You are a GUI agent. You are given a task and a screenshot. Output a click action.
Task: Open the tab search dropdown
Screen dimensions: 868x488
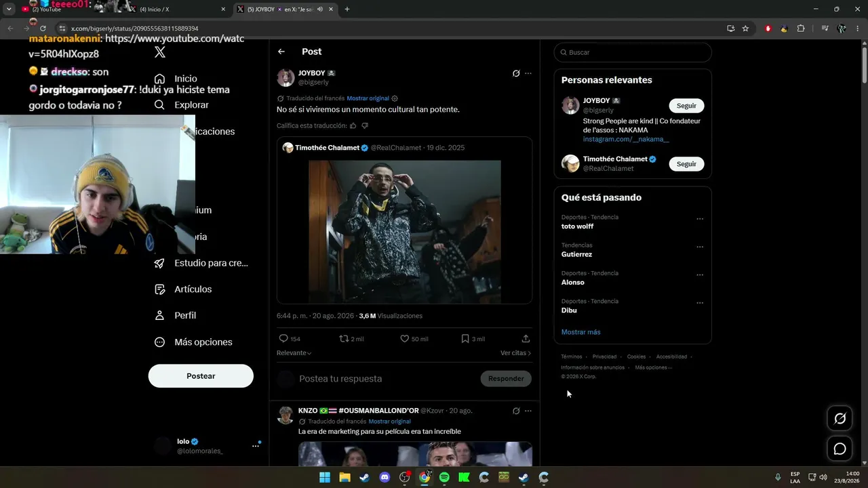[x=9, y=9]
